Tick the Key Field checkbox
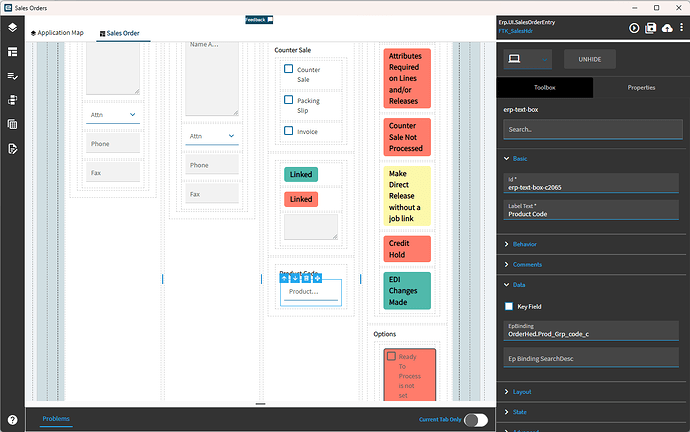This screenshot has width=690, height=432. [x=509, y=306]
